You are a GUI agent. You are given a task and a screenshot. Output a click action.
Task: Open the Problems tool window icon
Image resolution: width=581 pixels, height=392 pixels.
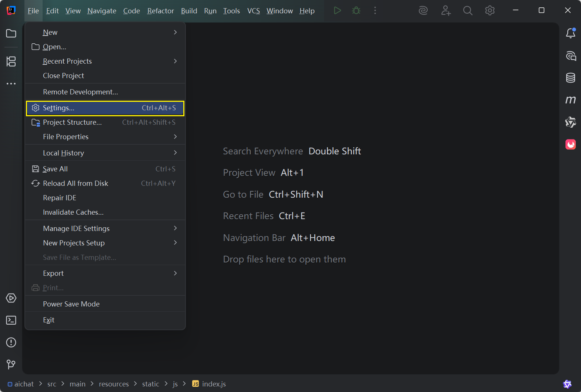(11, 342)
